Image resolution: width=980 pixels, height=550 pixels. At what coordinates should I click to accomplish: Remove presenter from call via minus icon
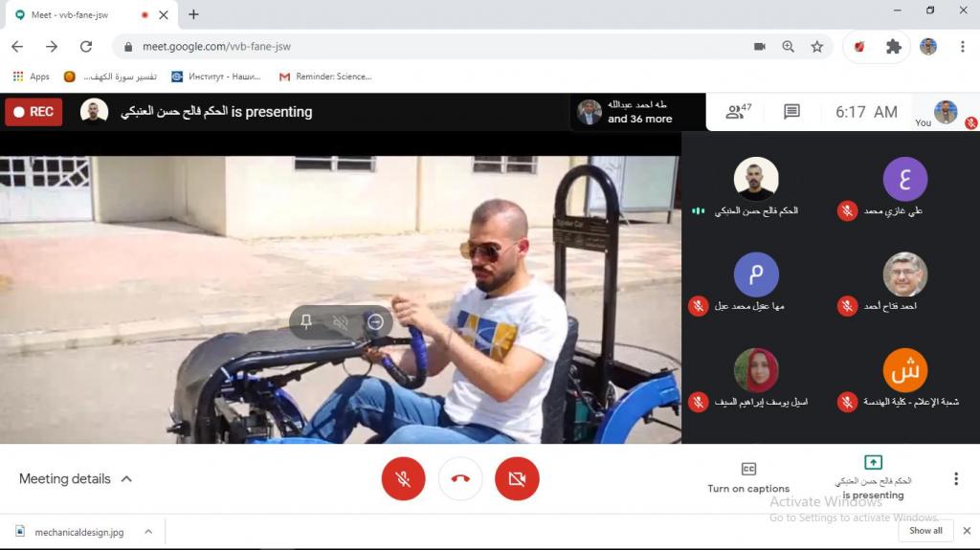point(376,322)
